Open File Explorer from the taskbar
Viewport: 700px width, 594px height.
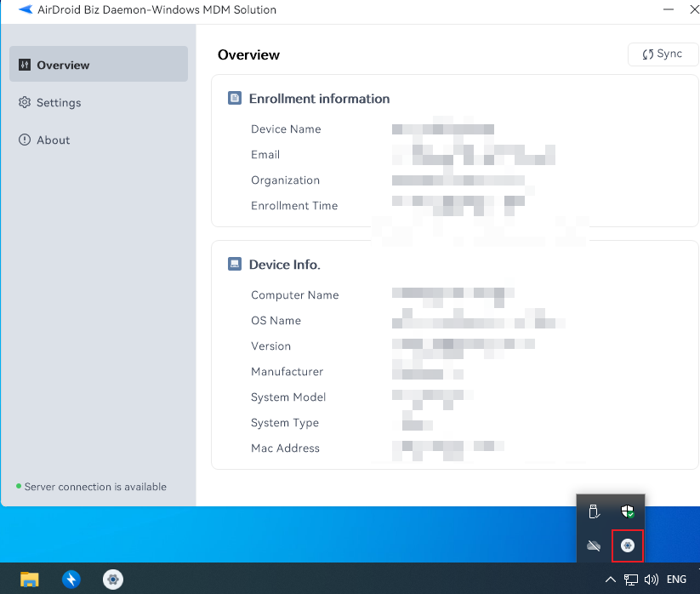click(30, 580)
